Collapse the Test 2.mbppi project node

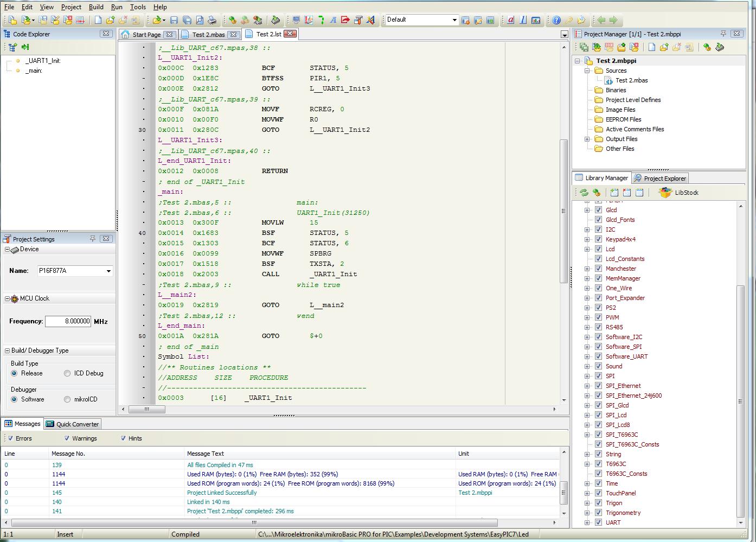click(x=578, y=61)
